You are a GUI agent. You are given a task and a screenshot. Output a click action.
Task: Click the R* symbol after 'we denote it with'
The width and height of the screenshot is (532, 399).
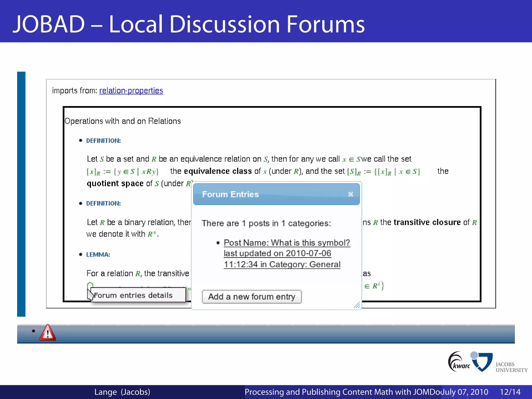pyautogui.click(x=152, y=234)
